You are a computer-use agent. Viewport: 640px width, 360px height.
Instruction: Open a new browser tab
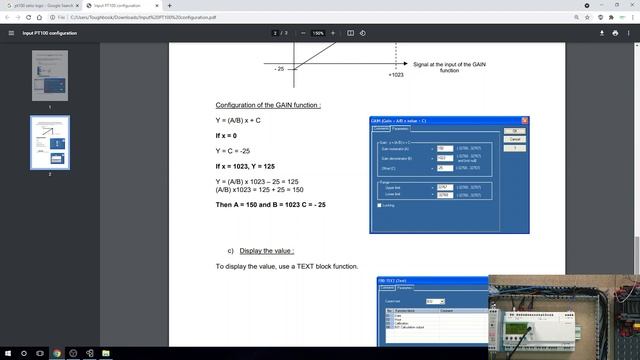click(169, 6)
